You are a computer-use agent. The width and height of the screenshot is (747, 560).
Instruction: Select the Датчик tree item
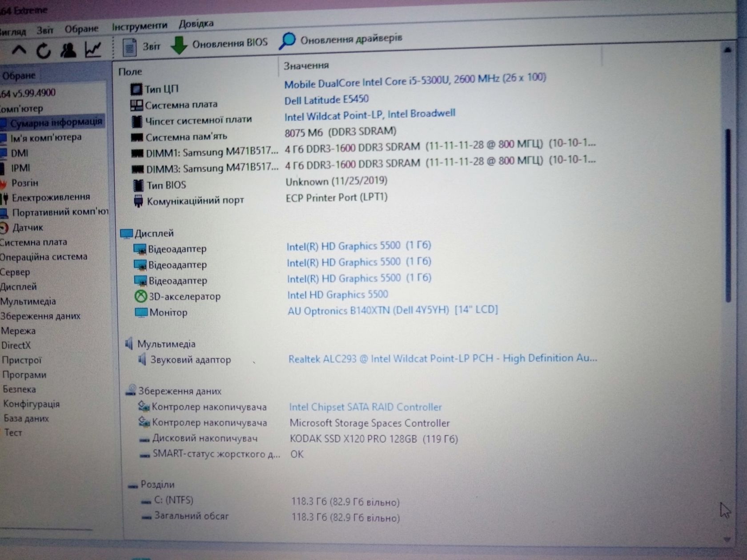pos(28,228)
